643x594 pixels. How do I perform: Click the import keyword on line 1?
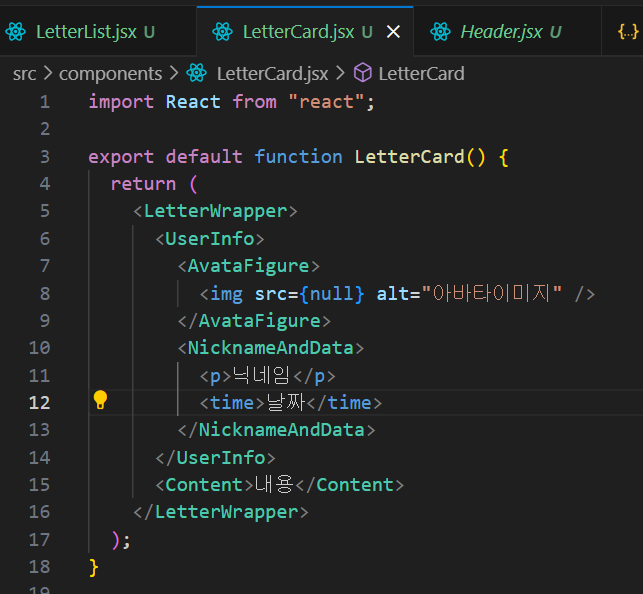tap(121, 102)
